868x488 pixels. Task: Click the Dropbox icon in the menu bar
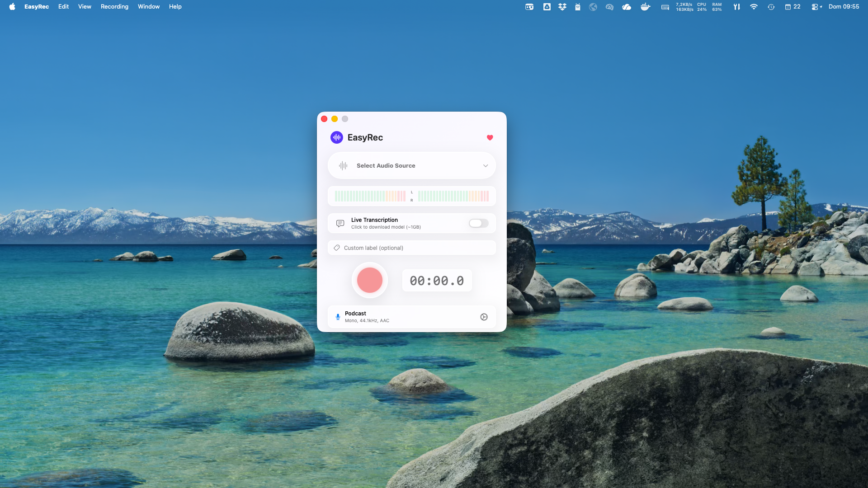click(562, 7)
